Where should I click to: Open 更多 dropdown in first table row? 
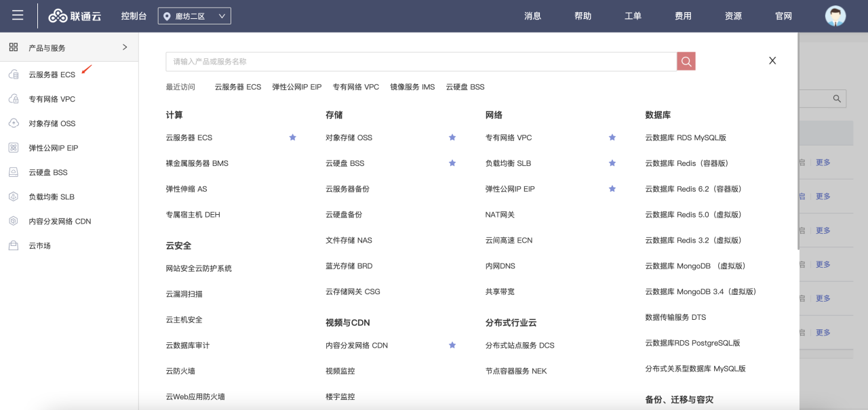pos(823,163)
